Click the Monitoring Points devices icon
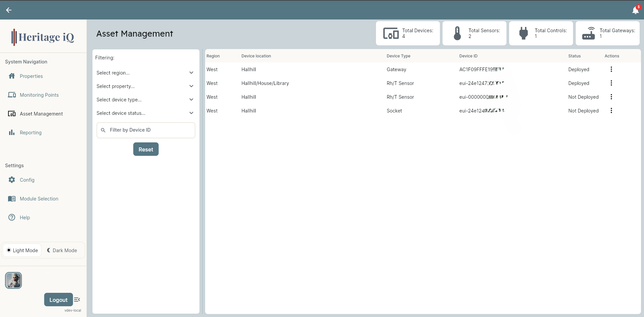Image resolution: width=644 pixels, height=317 pixels. point(12,95)
